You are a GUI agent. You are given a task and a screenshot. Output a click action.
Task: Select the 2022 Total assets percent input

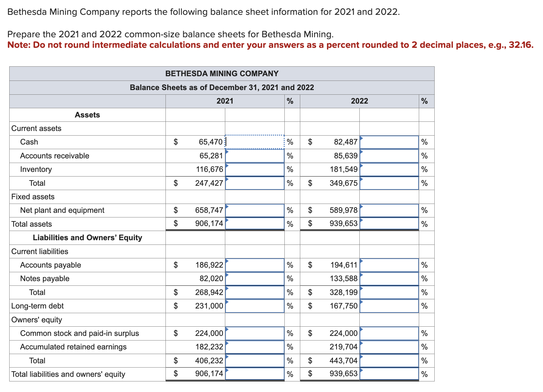click(x=389, y=224)
